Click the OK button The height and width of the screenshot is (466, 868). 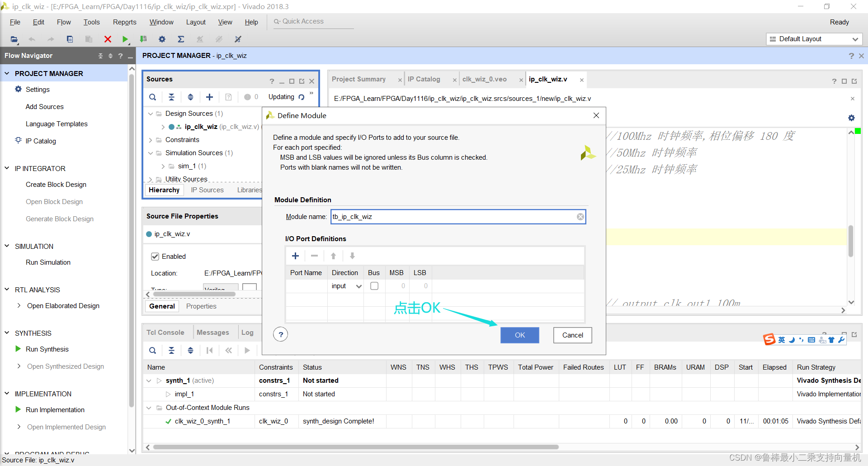(x=520, y=335)
